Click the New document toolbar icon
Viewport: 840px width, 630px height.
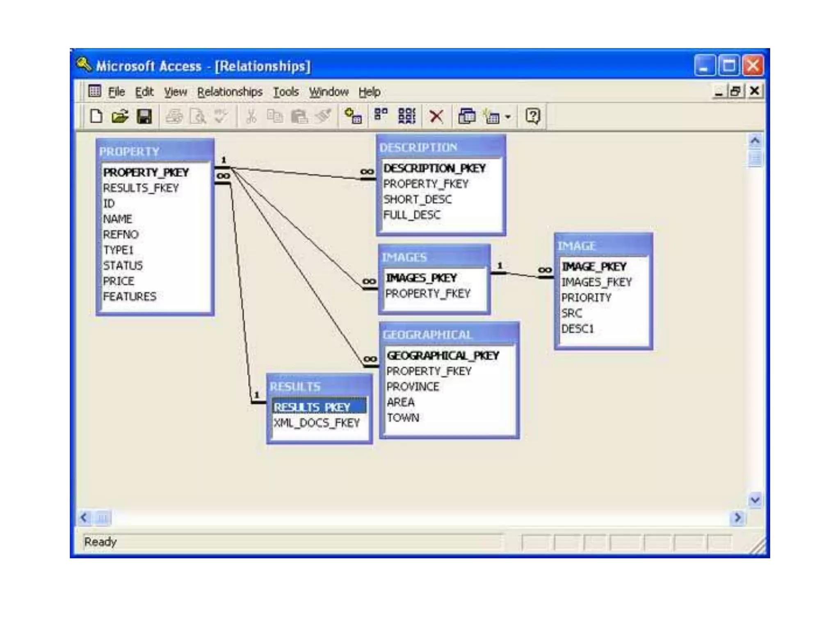tap(96, 116)
